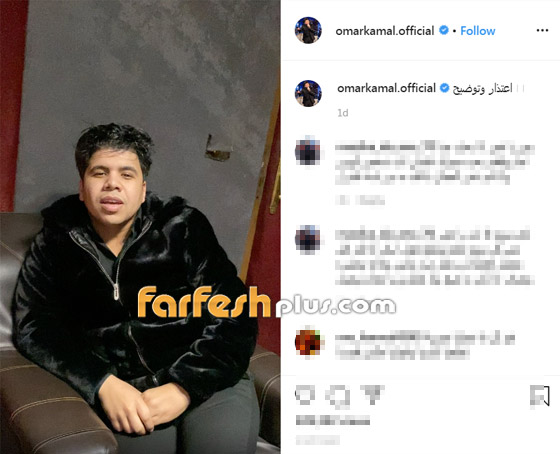Open the second commenter's blurred avatar
The image size is (560, 454).
click(308, 239)
